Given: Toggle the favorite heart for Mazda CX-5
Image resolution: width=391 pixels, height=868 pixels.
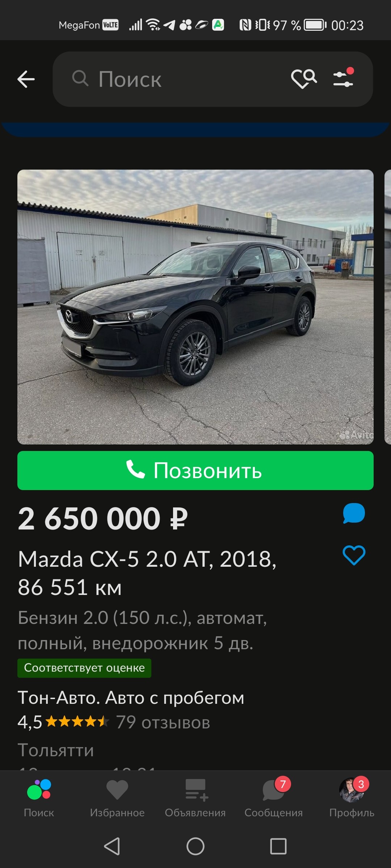Looking at the screenshot, I should point(354,555).
